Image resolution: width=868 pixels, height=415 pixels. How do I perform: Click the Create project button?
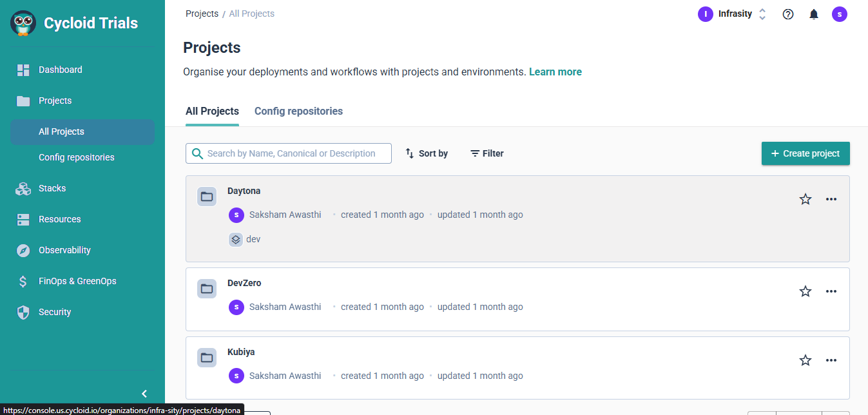pyautogui.click(x=805, y=153)
